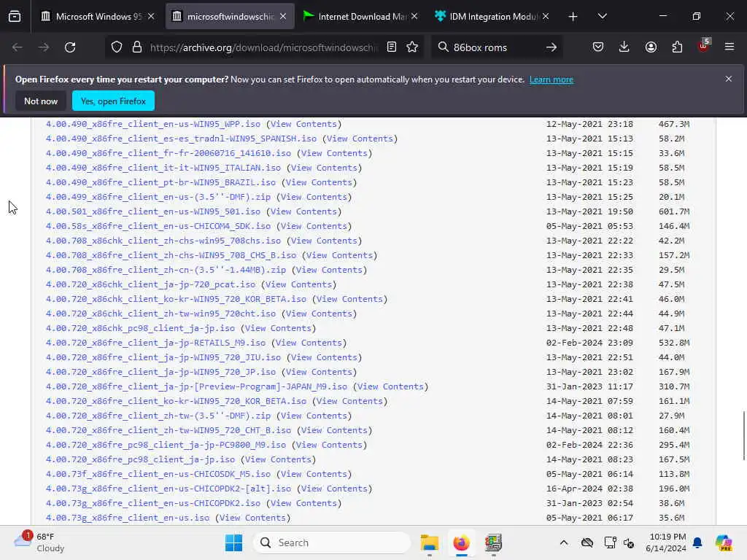747x560 pixels.
Task: Open Windows Start menu
Action: coord(233,542)
